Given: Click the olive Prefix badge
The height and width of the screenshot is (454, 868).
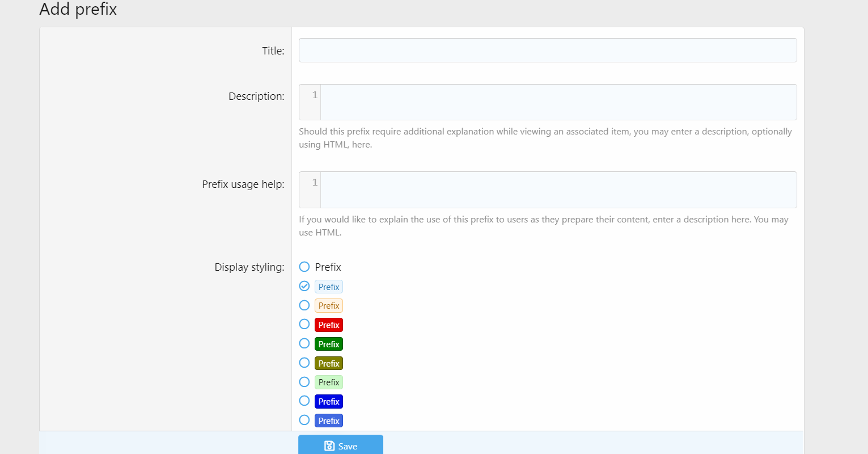Looking at the screenshot, I should coord(329,363).
